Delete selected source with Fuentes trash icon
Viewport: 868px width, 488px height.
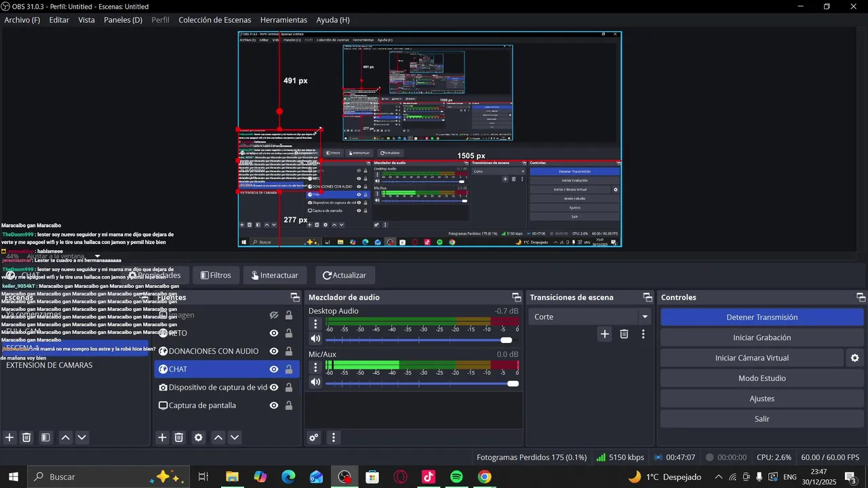tap(179, 438)
